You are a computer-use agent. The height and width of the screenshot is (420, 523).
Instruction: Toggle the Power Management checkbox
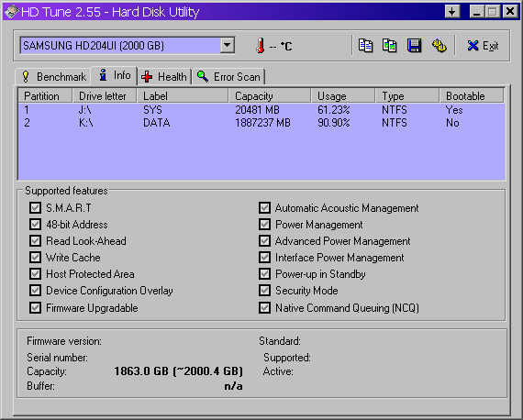click(x=264, y=224)
